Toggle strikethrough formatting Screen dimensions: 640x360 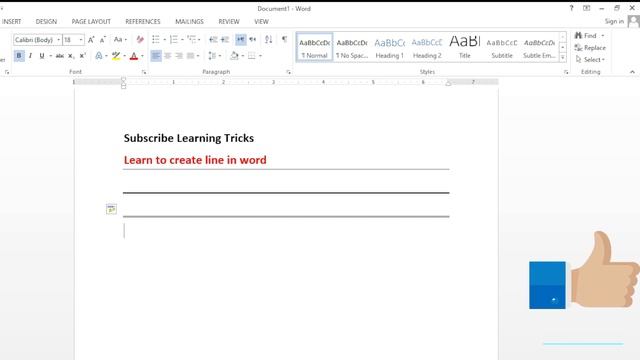[x=60, y=56]
